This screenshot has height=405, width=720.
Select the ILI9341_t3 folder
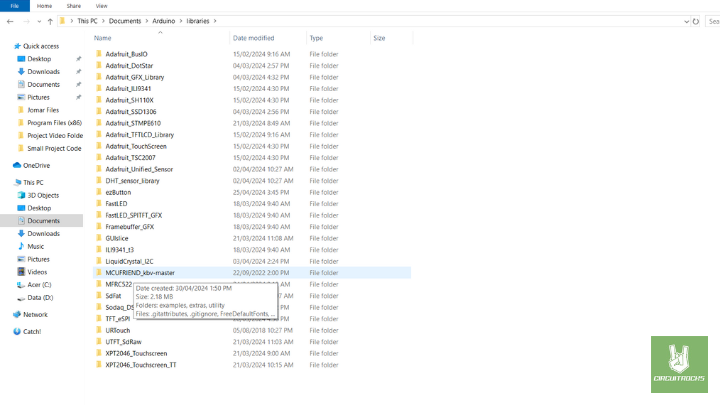[x=119, y=250]
